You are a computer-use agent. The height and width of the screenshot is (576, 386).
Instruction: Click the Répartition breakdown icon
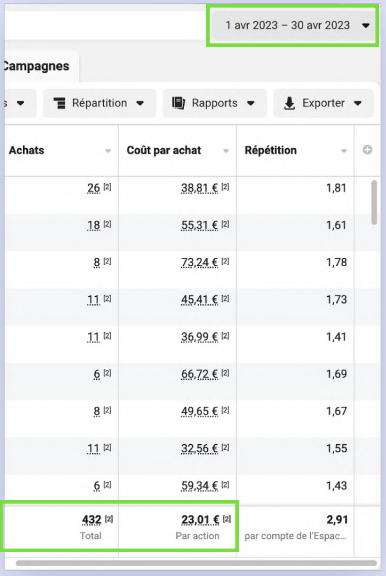click(x=59, y=103)
